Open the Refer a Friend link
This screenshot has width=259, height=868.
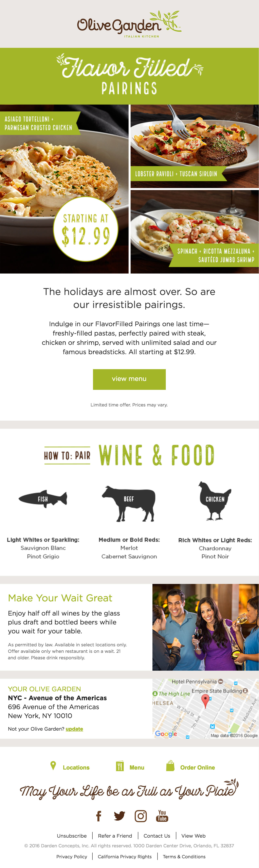[115, 836]
